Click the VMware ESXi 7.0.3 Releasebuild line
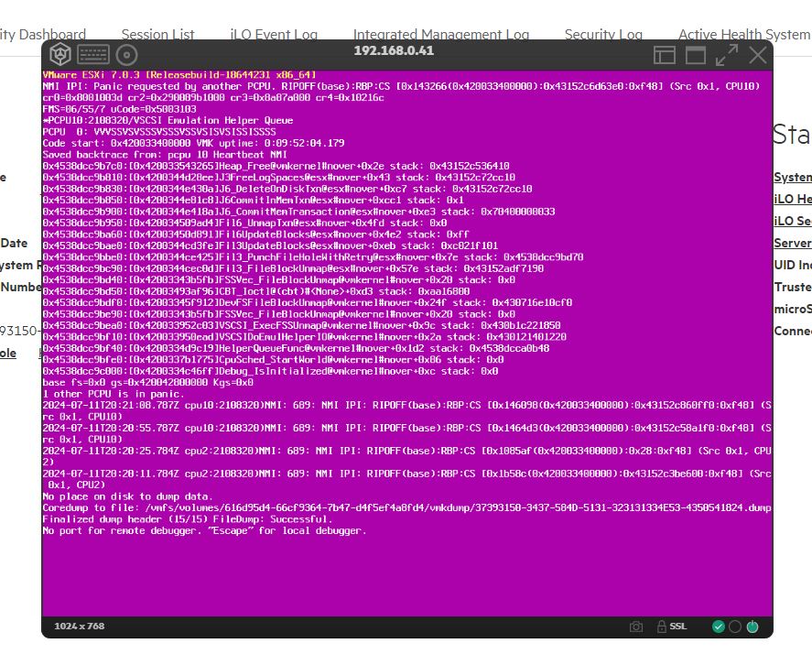Image resolution: width=812 pixels, height=665 pixels. 179,74
